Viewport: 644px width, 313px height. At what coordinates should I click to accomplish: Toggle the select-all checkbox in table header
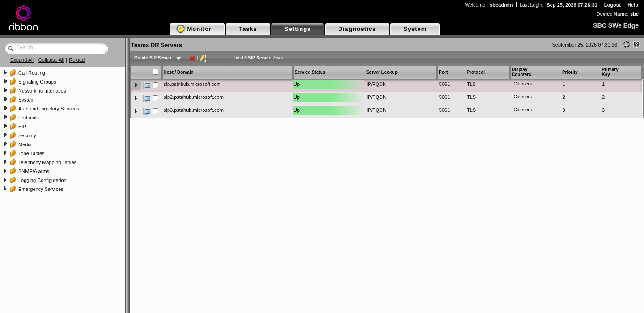[156, 72]
